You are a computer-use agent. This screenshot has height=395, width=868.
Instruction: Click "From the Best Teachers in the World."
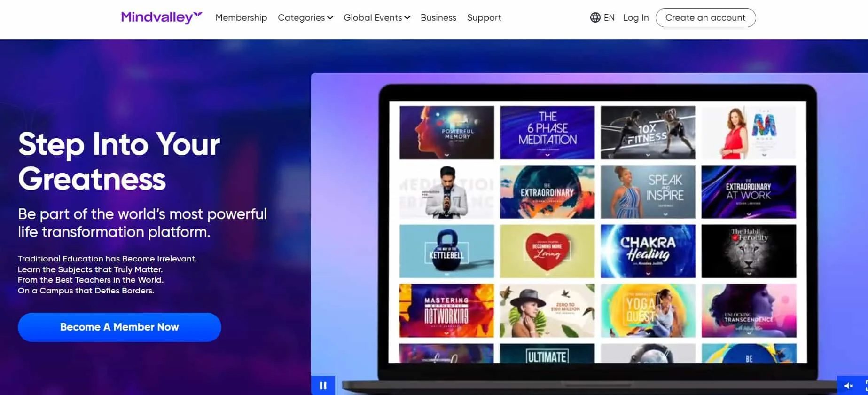click(91, 280)
